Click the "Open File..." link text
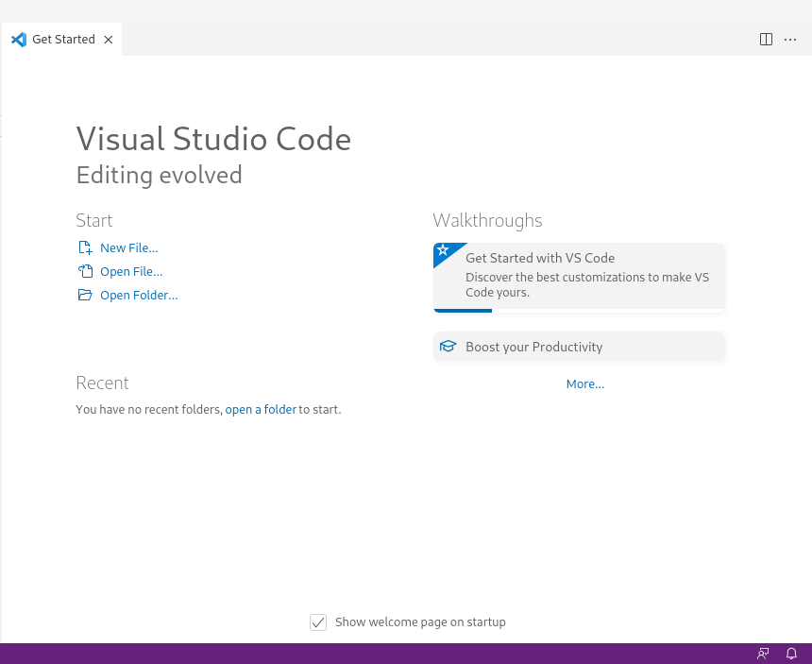Image resolution: width=812 pixels, height=664 pixels. pos(131,272)
